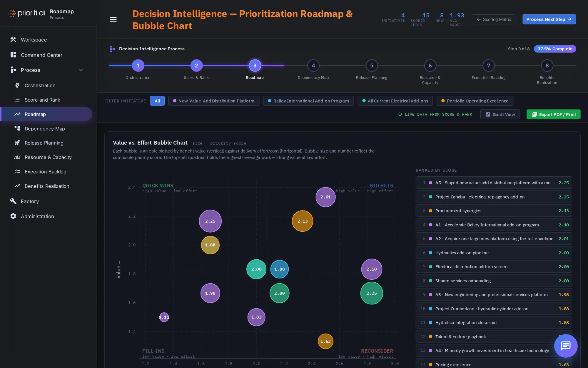Click the Release Planning rocket icon
588x368 pixels.
point(17,143)
